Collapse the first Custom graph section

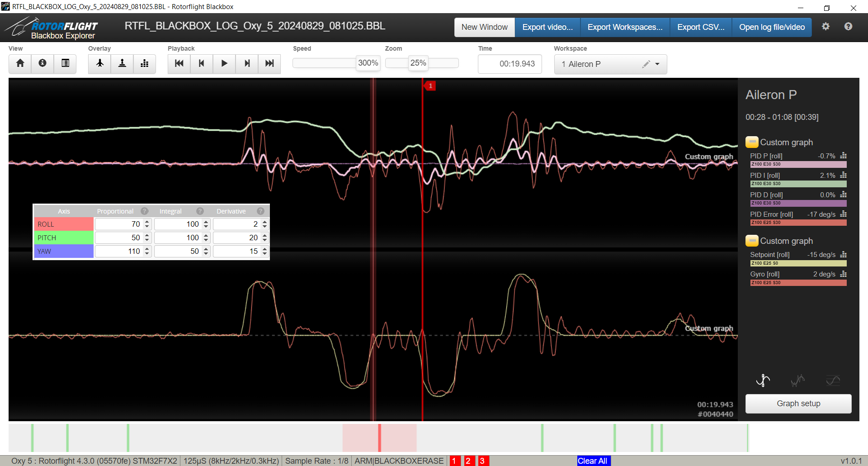[751, 143]
